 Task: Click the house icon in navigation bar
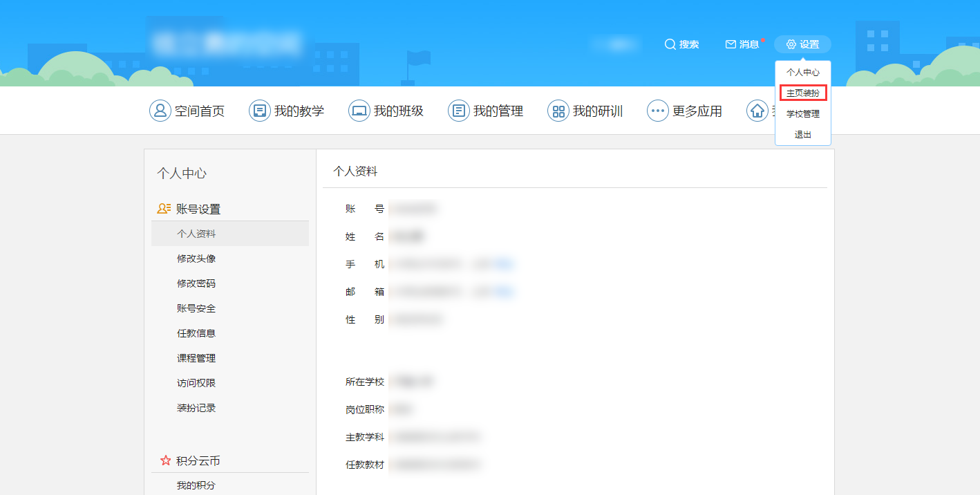point(757,111)
